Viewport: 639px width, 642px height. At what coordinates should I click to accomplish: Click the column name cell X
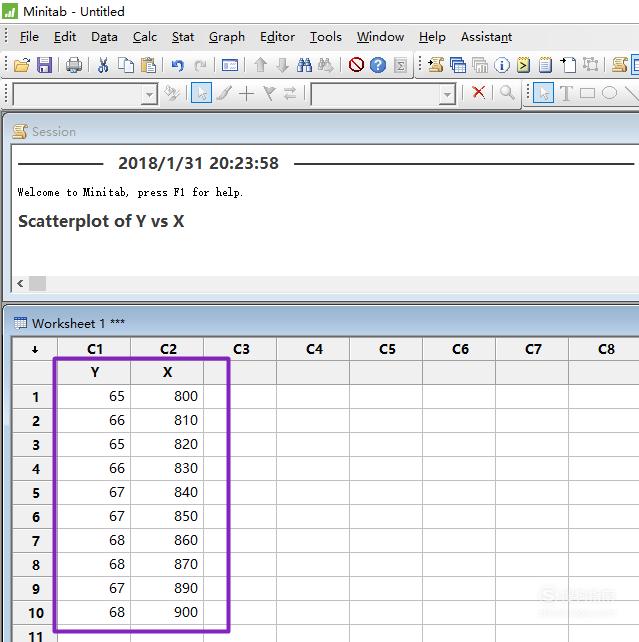pyautogui.click(x=167, y=372)
